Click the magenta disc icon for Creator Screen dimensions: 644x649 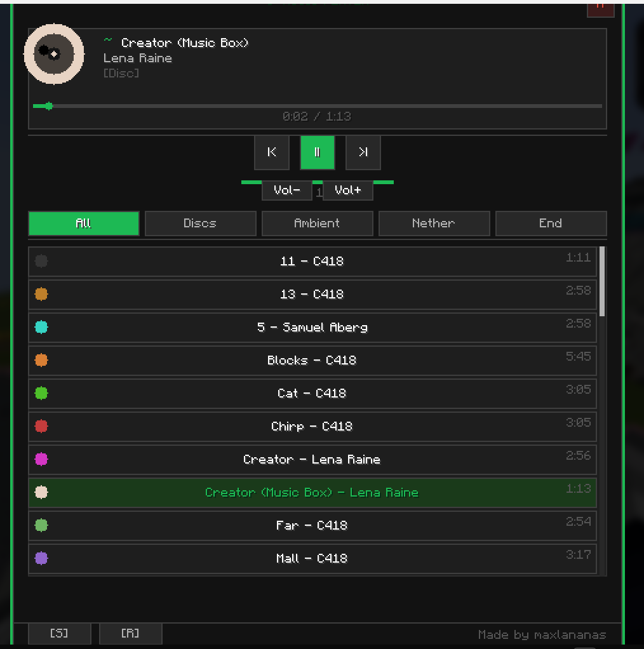point(41,459)
